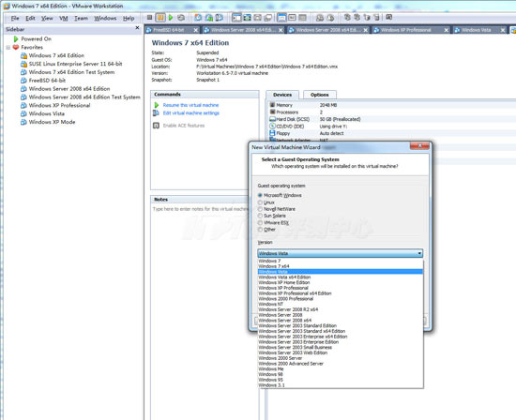The image size is (516, 420).
Task: Choose Windows Server 2008 R2 x64 option
Action: coord(341,309)
